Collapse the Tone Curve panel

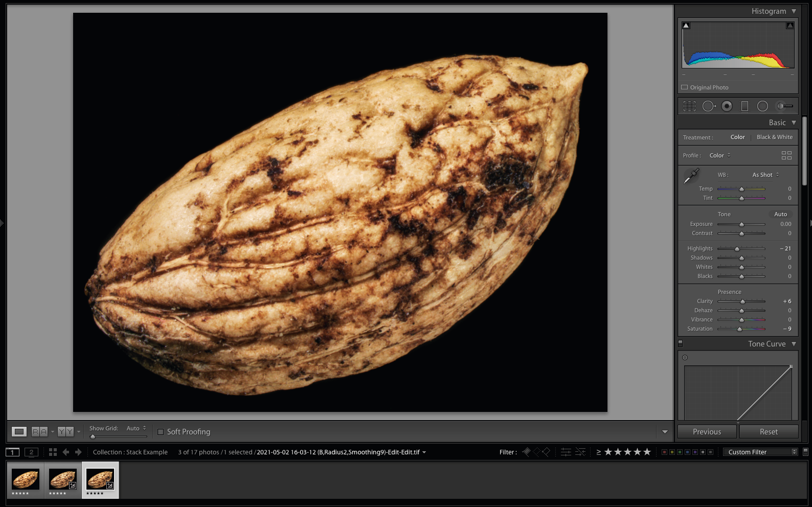tap(794, 344)
